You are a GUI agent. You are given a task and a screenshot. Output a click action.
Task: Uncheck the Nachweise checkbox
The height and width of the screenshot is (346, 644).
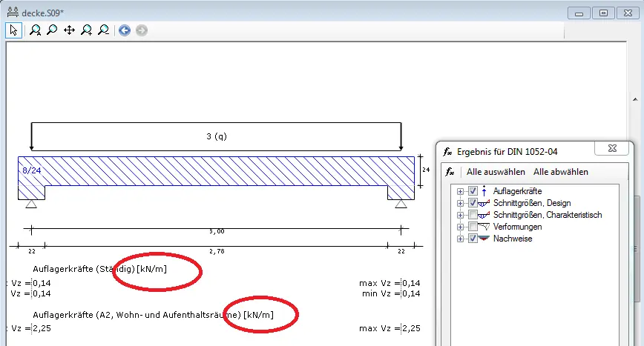473,239
